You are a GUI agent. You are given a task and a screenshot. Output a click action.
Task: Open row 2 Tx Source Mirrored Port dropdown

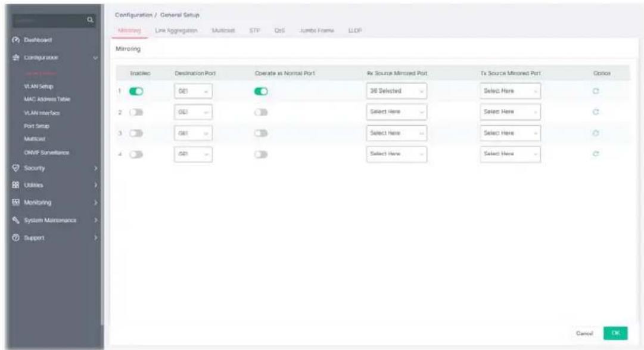(510, 112)
